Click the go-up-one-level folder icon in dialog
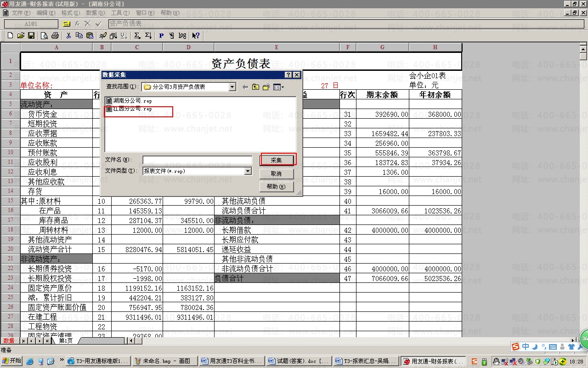Screen dimensions: 588x368 click(x=255, y=87)
